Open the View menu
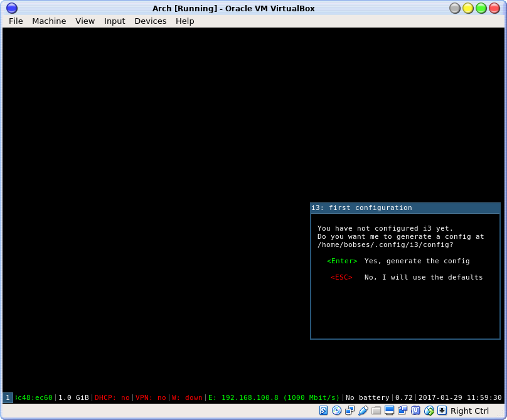Screen dimensions: 507x420 click(85, 21)
